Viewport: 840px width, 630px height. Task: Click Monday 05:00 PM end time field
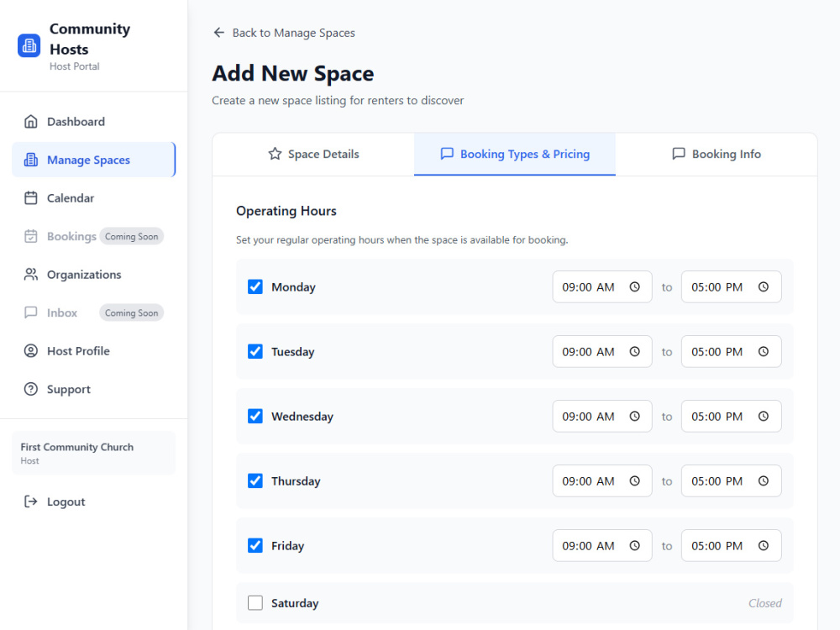click(732, 286)
